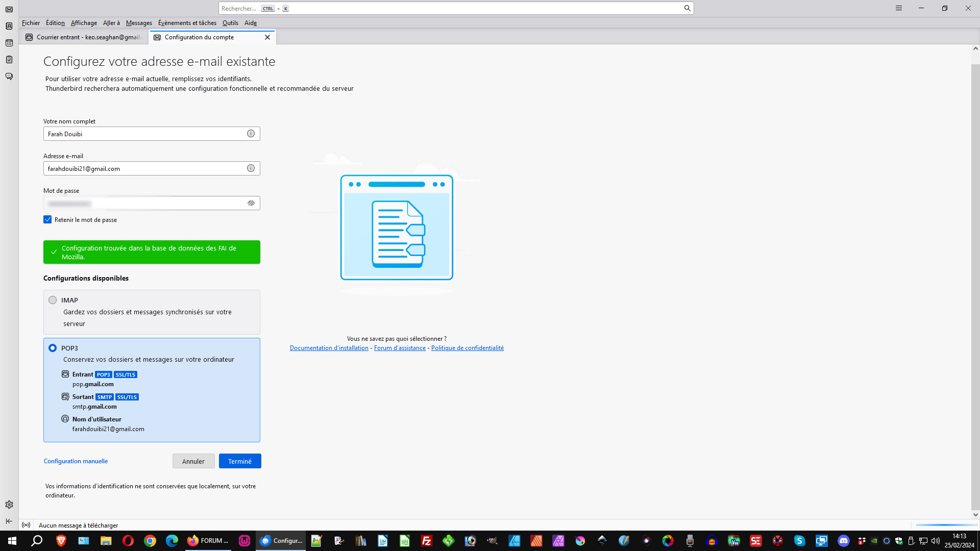Click info icon in e-mail address field
Screen dimensions: 980x551
click(251, 168)
